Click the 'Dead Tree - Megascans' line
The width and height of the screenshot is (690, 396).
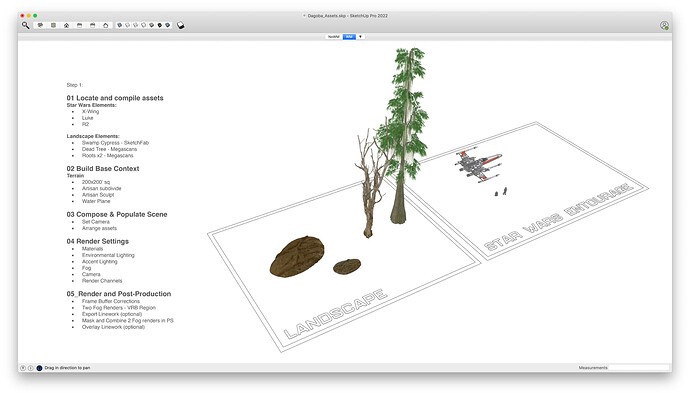(x=109, y=149)
